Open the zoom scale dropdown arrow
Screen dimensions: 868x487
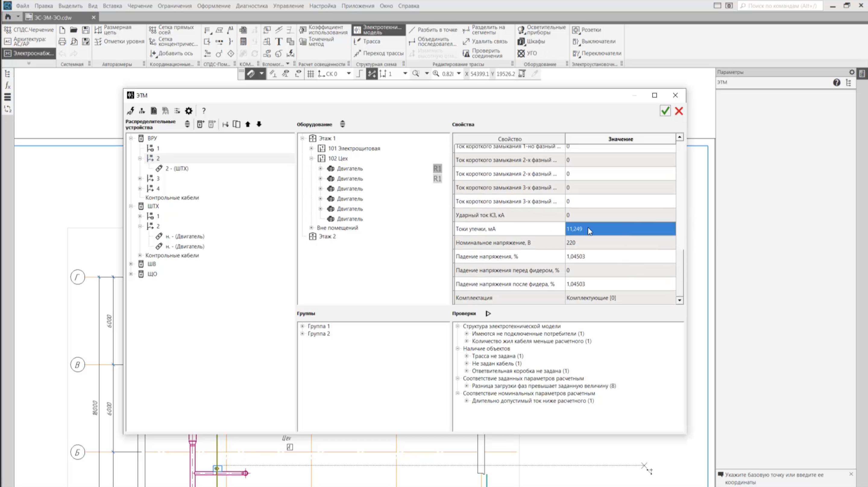pyautogui.click(x=459, y=74)
